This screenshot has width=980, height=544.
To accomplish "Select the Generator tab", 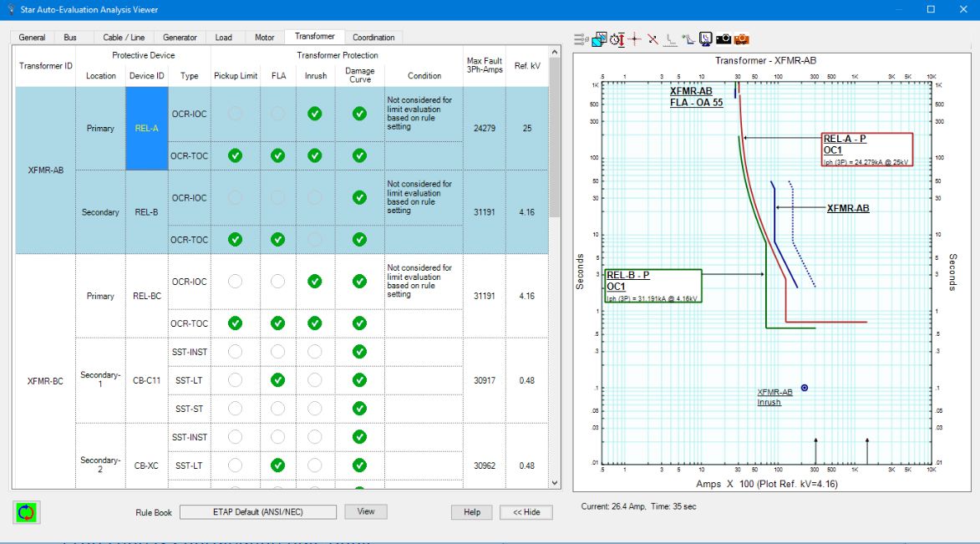I will (179, 37).
